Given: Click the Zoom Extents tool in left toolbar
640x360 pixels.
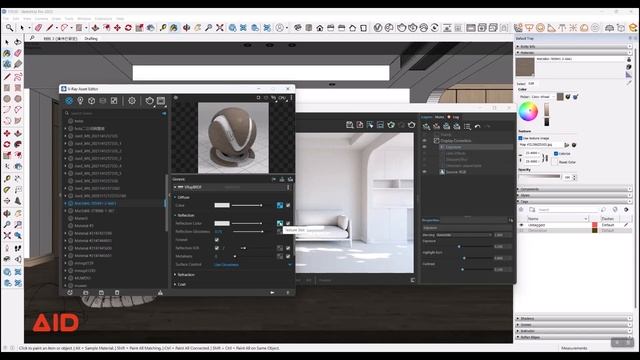Looking at the screenshot, I should 7,236.
